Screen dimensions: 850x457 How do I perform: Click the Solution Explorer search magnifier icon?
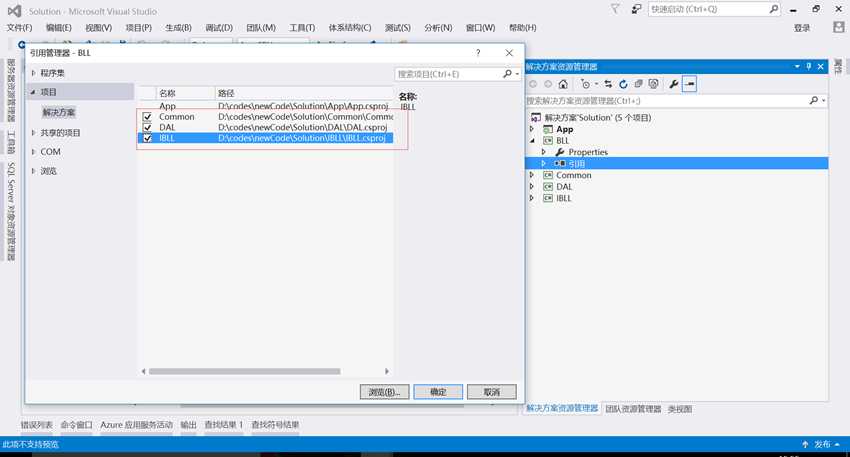[x=814, y=101]
